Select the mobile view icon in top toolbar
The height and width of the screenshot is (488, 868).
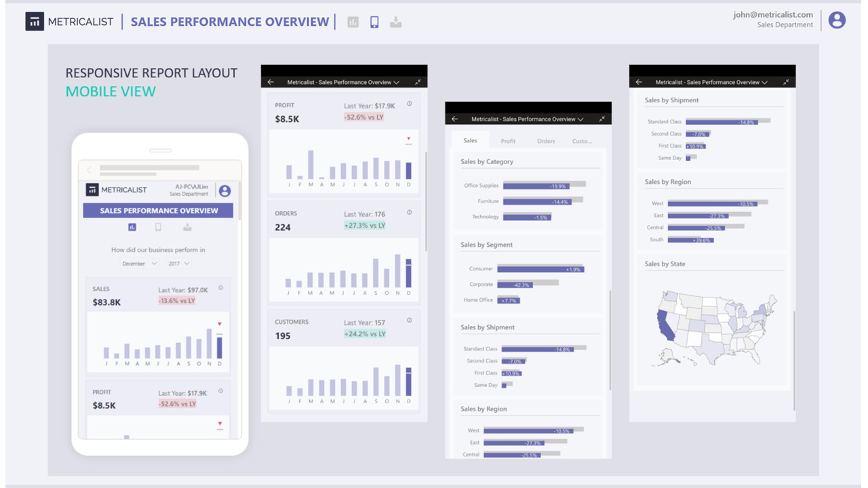[x=374, y=21]
